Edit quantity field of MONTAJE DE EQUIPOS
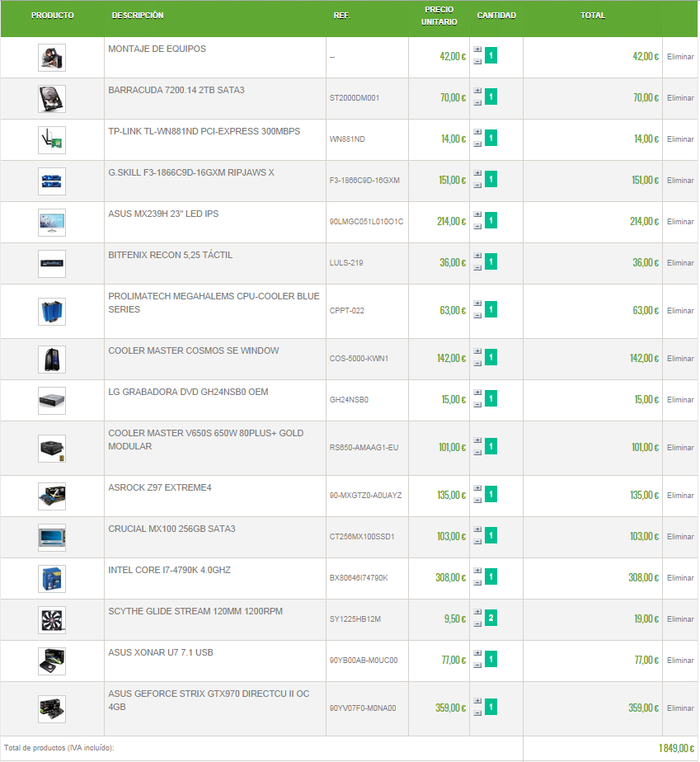 [491, 55]
